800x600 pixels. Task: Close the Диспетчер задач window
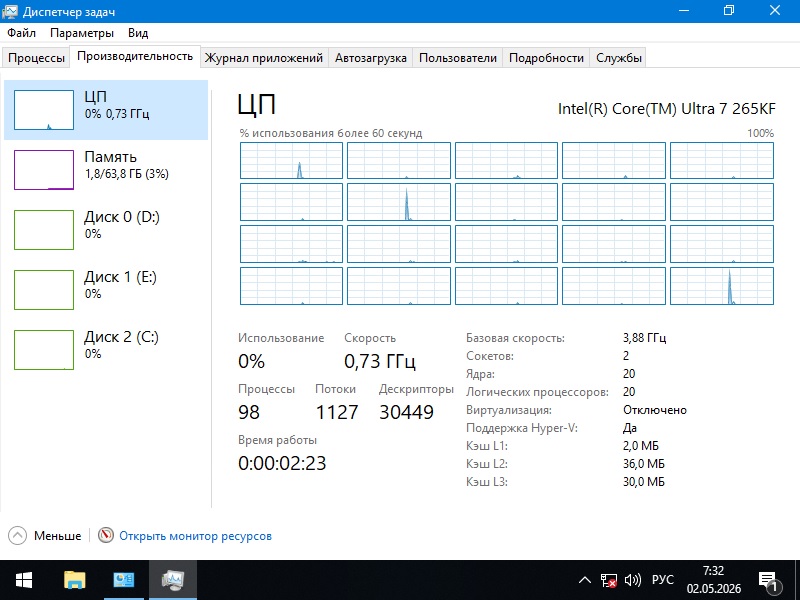click(775, 11)
